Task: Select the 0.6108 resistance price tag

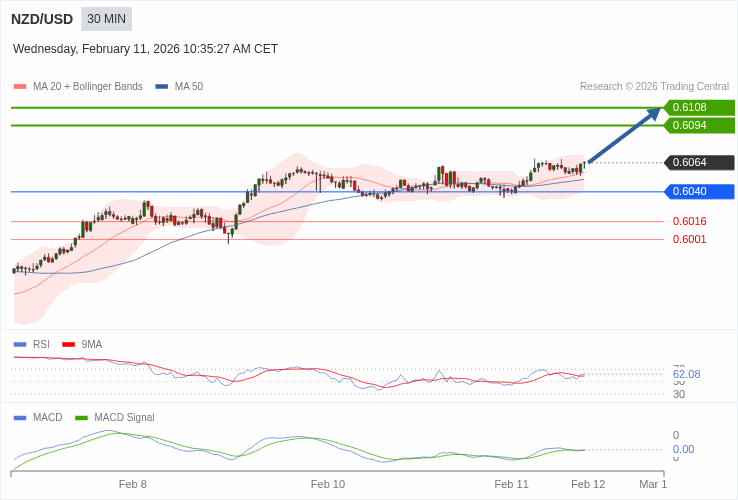Action: 699,107
